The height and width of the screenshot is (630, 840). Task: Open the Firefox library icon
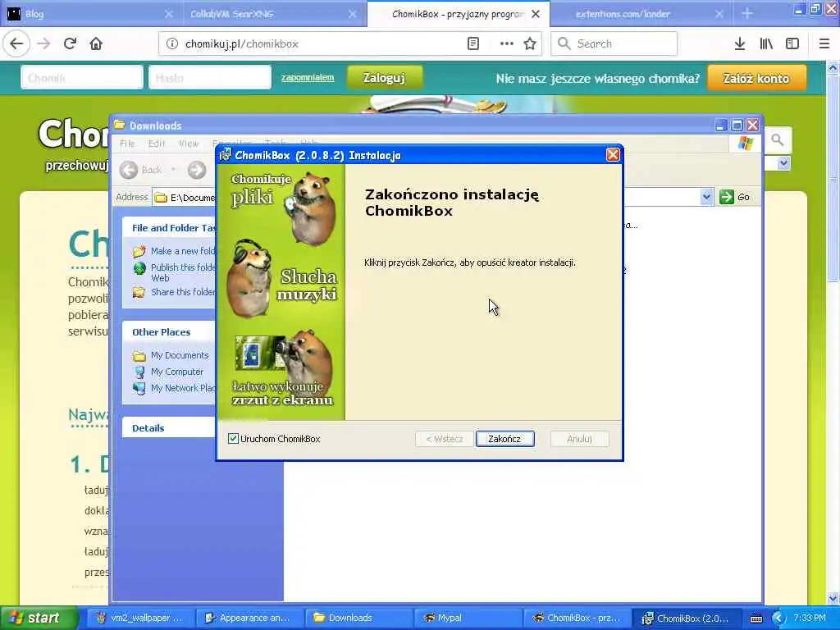coord(766,43)
